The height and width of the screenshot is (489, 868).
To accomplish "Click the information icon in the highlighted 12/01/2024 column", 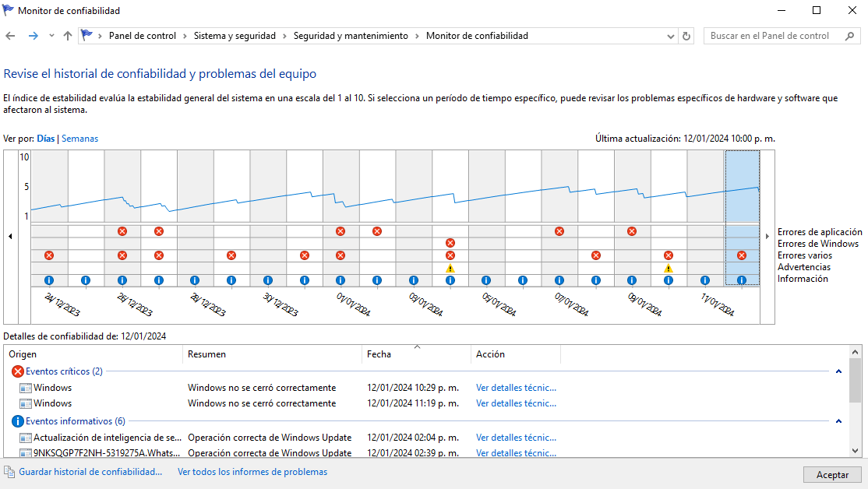I will 741,280.
